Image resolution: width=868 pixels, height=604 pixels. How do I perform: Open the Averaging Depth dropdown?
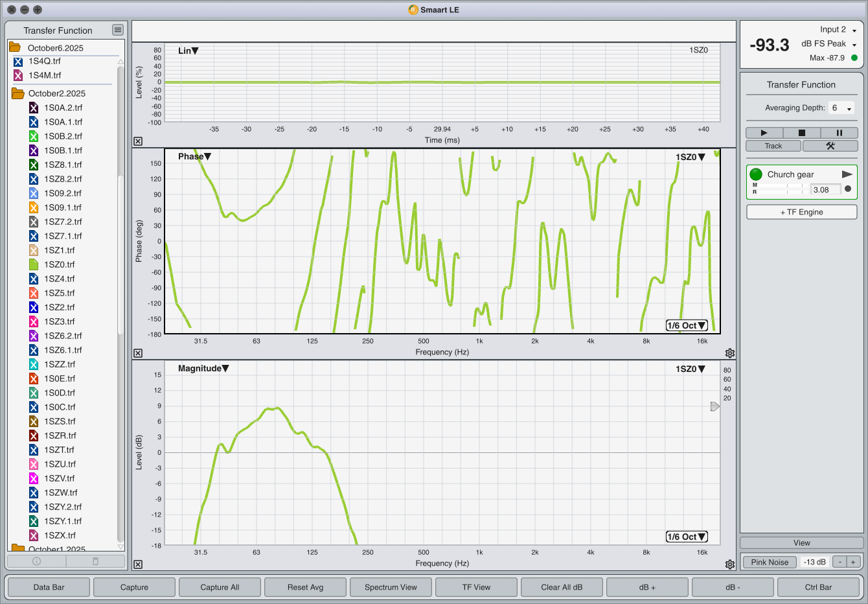point(841,108)
